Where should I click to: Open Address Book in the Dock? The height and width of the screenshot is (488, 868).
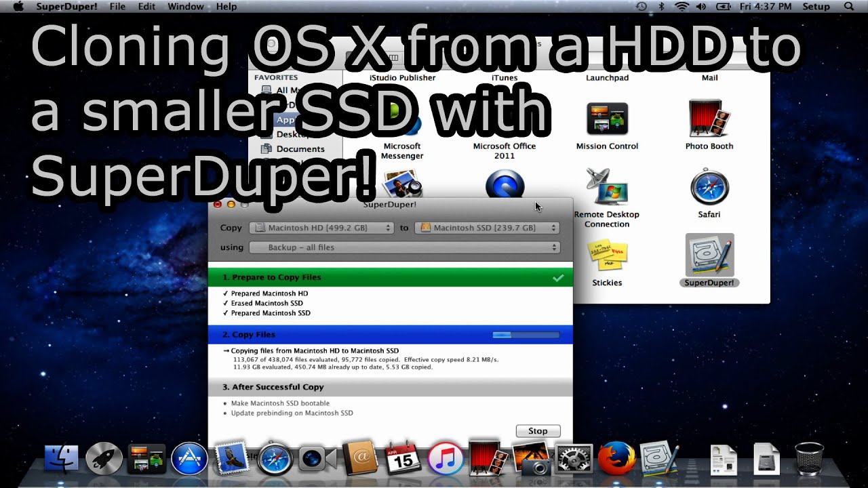click(360, 460)
